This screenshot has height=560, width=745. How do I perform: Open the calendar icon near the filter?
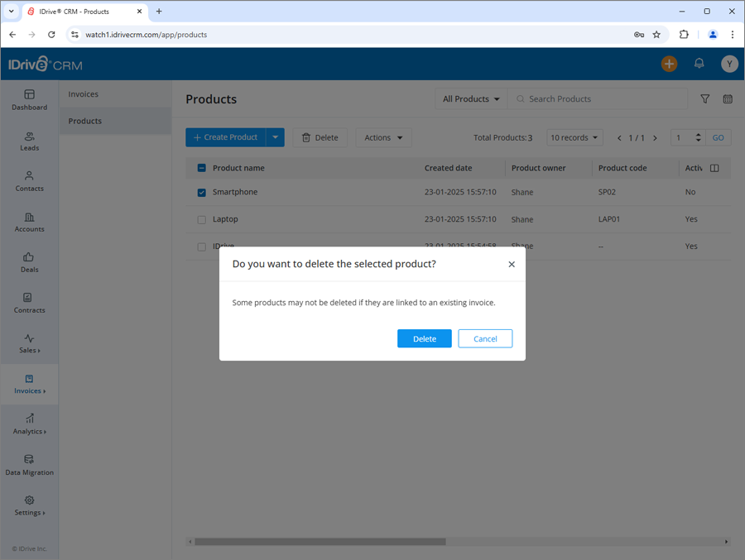tap(728, 98)
